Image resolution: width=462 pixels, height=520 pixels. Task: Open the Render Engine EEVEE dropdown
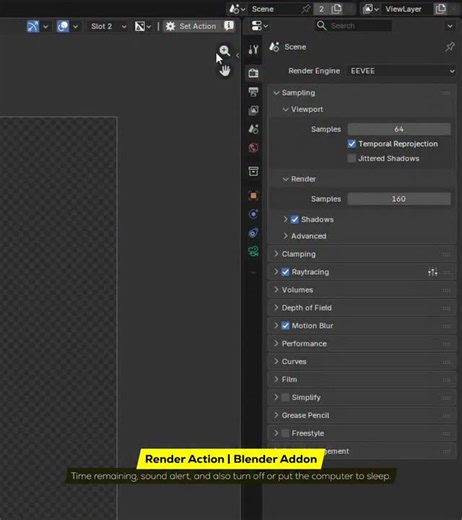402,71
